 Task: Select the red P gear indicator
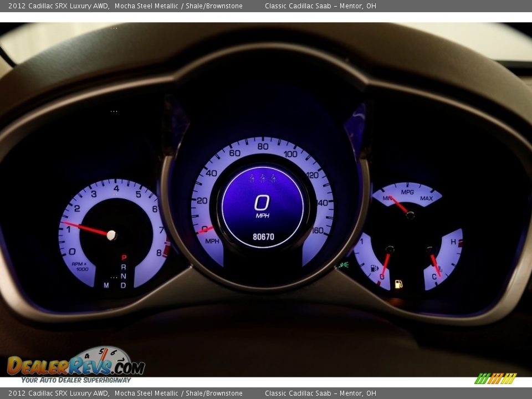pos(124,258)
